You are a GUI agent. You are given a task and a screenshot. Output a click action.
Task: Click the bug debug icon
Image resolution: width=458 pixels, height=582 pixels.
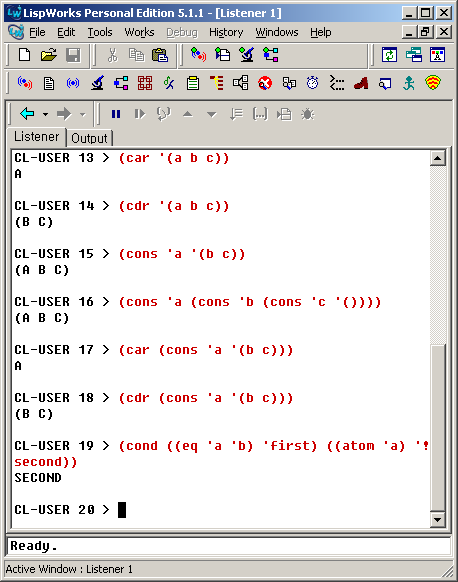pyautogui.click(x=308, y=114)
